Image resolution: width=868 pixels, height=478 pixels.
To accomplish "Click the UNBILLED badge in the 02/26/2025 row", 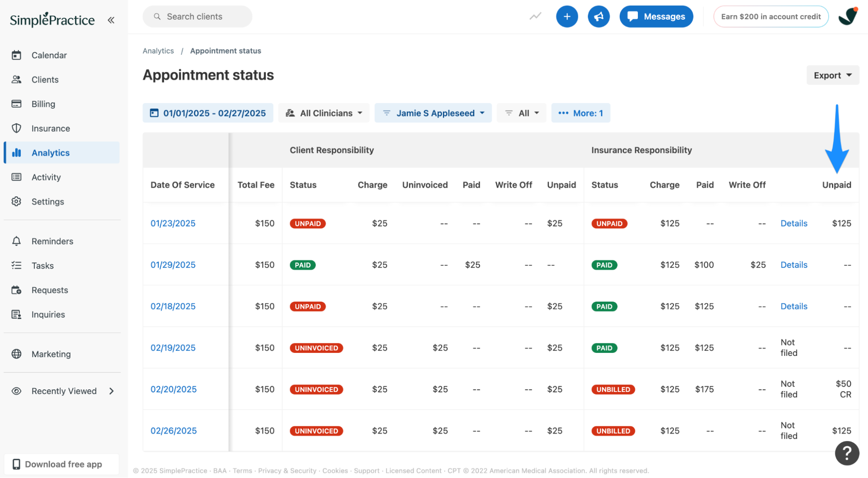I will point(613,431).
